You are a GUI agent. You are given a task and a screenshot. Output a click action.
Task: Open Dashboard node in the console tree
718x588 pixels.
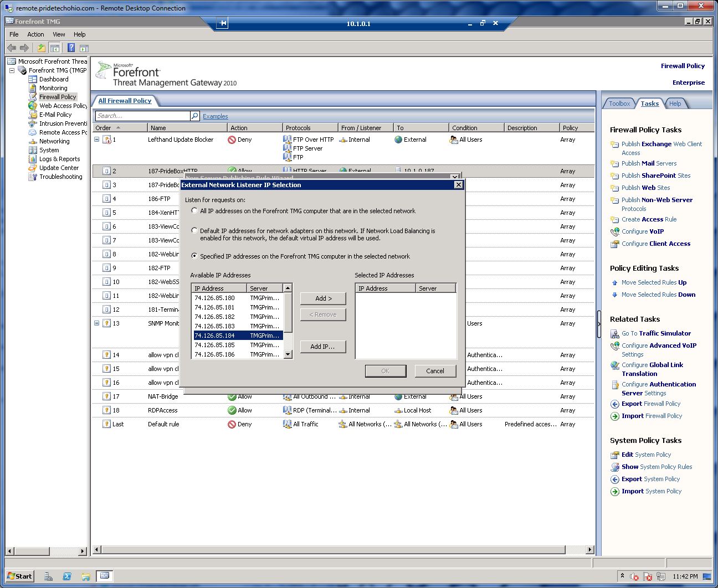[x=54, y=79]
